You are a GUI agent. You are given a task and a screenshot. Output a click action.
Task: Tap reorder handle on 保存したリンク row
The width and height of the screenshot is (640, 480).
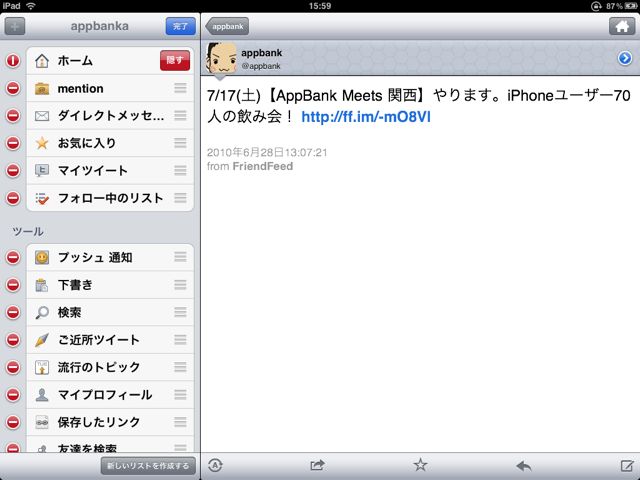(x=180, y=422)
